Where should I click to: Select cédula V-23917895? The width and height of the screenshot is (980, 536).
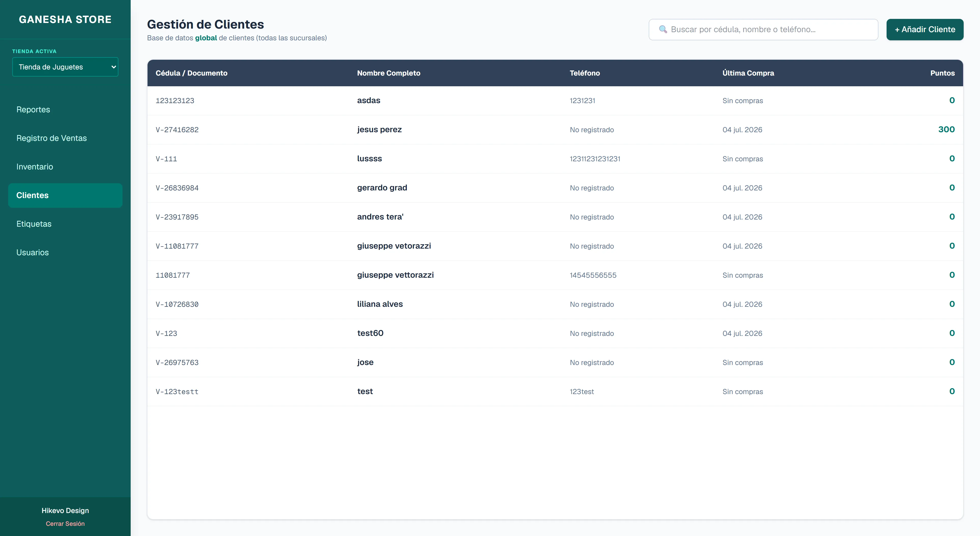[177, 217]
